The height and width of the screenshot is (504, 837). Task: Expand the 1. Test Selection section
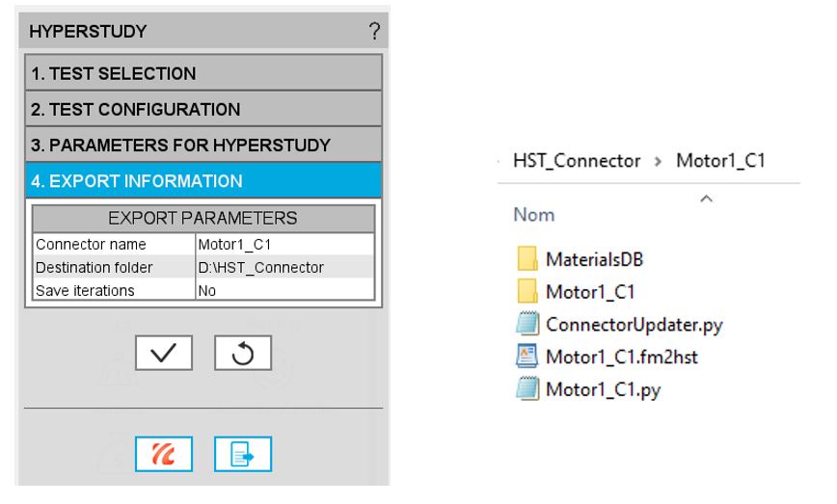(202, 73)
